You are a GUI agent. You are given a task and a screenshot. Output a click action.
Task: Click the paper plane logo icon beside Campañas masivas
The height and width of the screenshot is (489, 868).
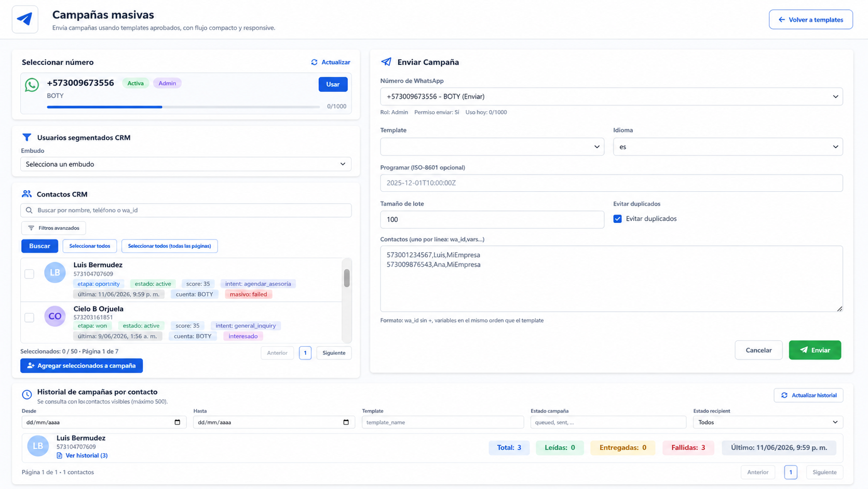point(25,20)
